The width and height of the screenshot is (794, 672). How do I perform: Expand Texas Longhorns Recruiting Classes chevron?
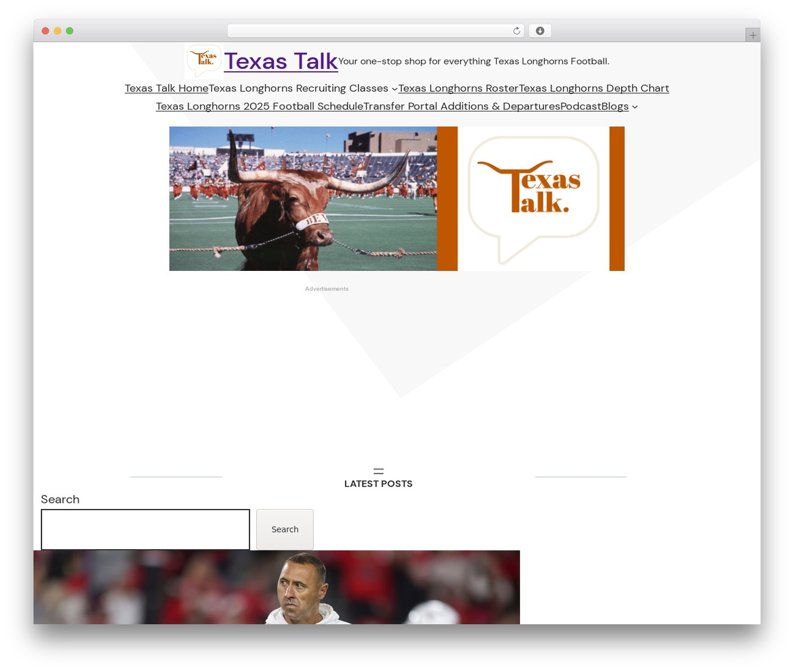(395, 89)
